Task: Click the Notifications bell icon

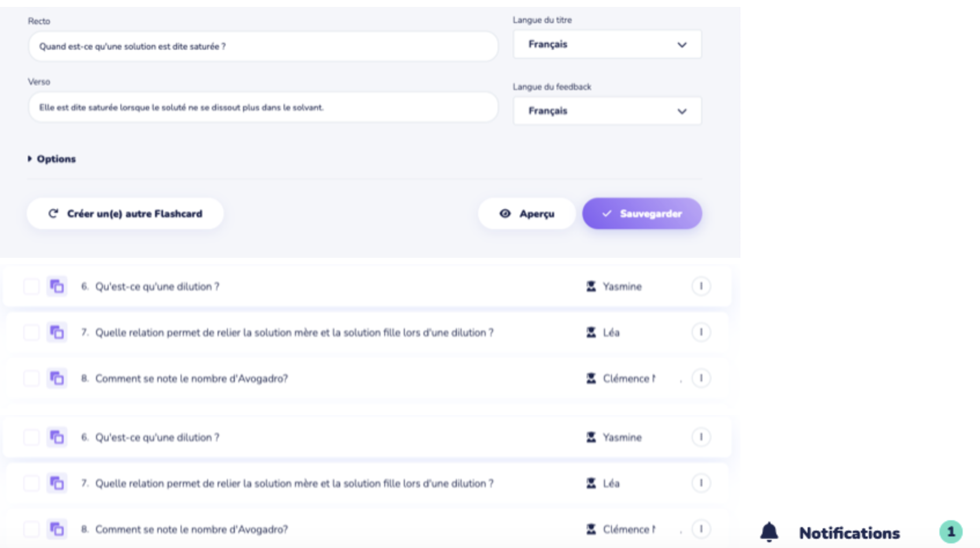Action: coord(769,532)
